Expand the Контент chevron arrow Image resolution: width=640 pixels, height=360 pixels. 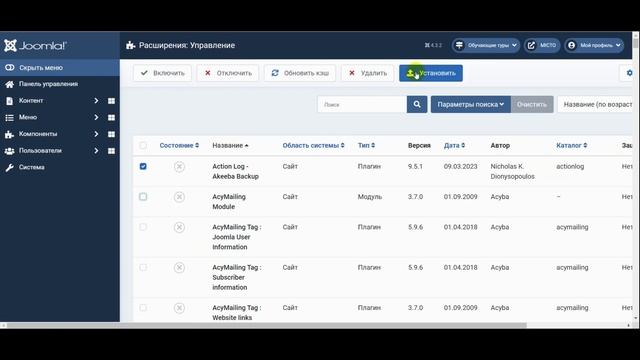coord(96,100)
